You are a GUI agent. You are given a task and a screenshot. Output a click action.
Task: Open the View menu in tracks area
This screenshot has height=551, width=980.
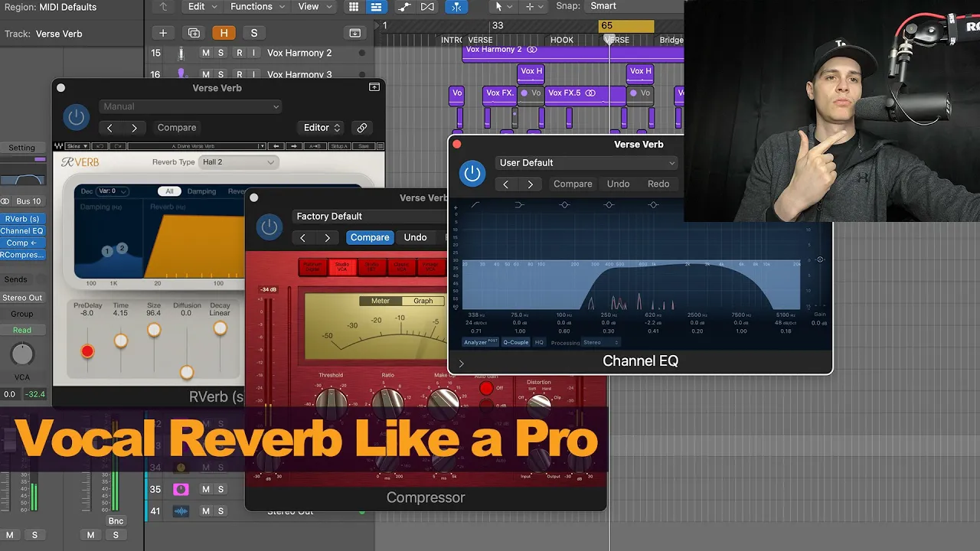click(x=314, y=7)
